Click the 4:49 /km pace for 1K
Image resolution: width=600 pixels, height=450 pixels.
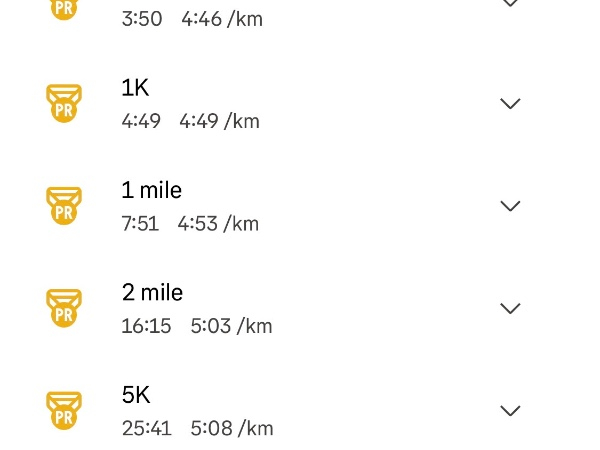219,122
